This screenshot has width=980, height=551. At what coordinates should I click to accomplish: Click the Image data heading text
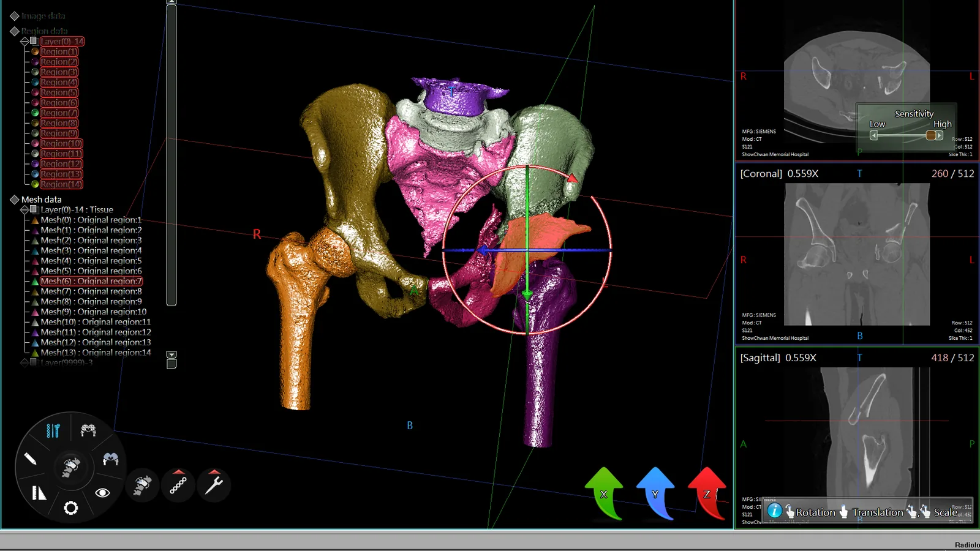(43, 16)
